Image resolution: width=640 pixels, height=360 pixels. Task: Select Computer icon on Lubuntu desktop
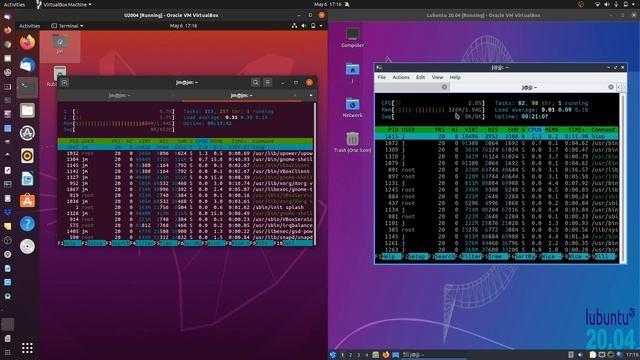point(352,38)
